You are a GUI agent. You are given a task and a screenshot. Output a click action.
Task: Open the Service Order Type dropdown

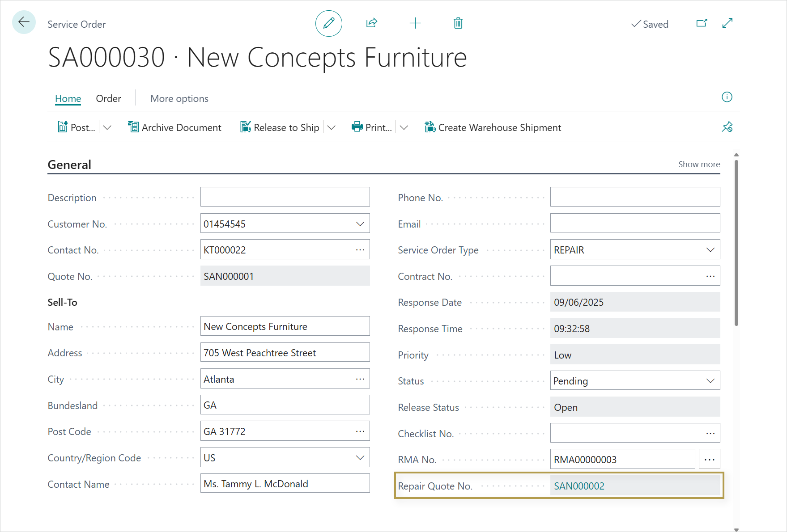[710, 250]
